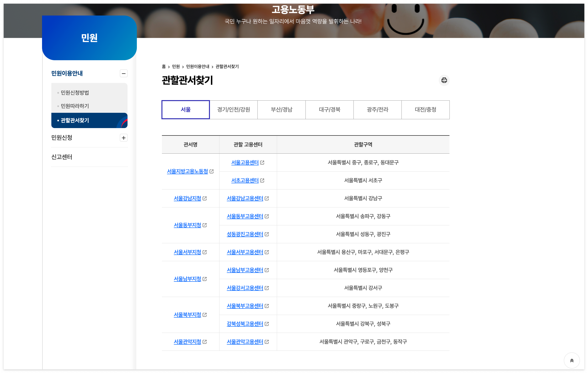Switch to the 경기/인천/강원 tab
Screen dimensions: 588x373
point(233,110)
